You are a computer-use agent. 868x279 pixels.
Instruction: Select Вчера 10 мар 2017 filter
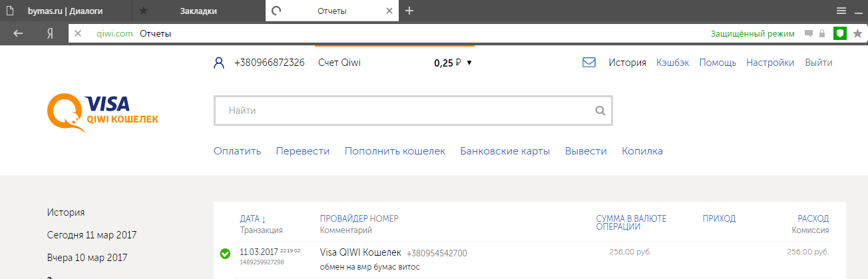pos(87,257)
